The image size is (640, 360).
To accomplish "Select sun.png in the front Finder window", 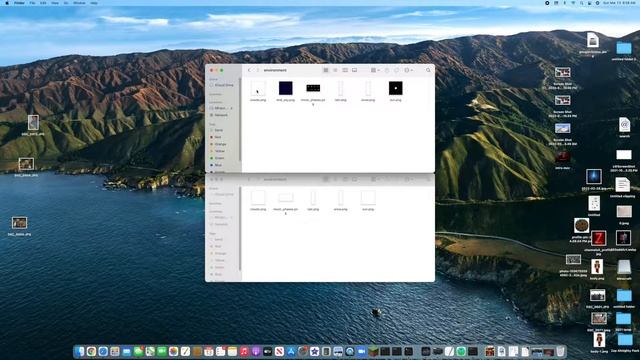I will click(396, 91).
